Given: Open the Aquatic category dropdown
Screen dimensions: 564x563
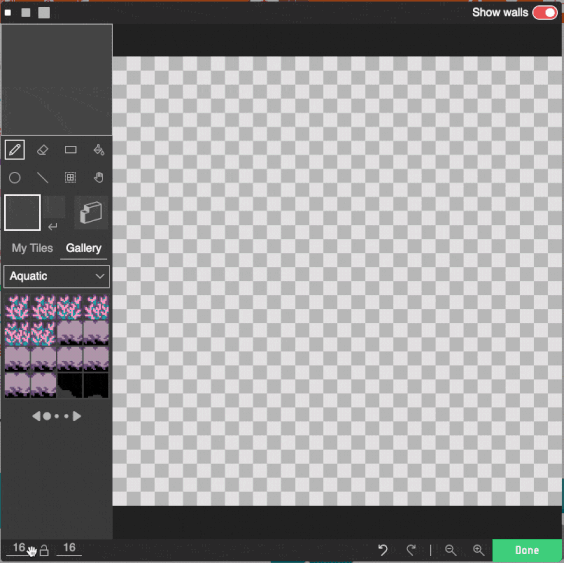Looking at the screenshot, I should [x=56, y=276].
